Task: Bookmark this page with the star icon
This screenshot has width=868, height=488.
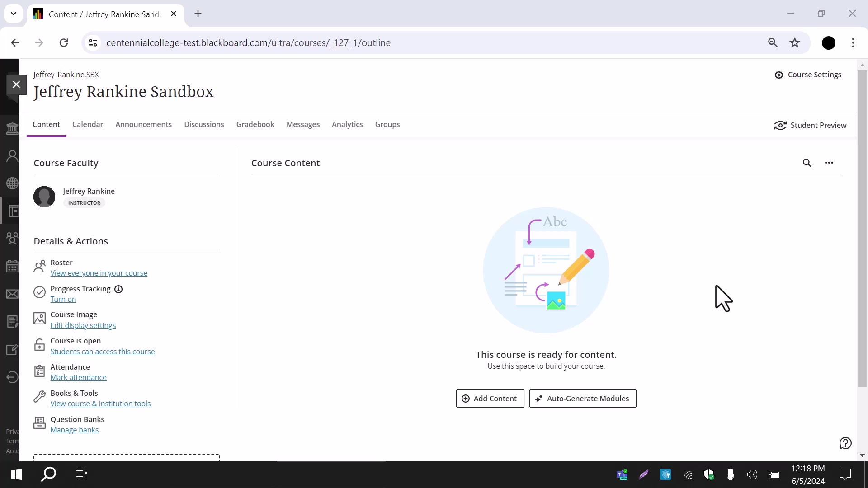Action: tap(795, 43)
